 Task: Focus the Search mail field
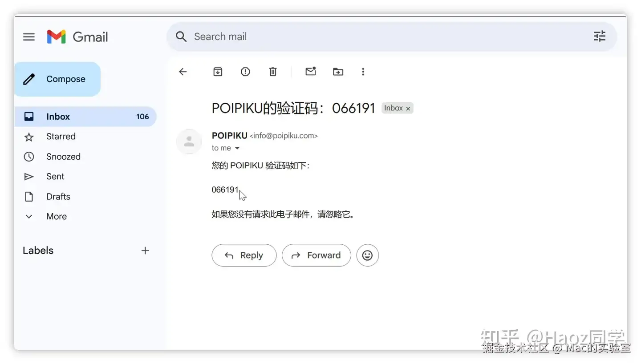392,36
